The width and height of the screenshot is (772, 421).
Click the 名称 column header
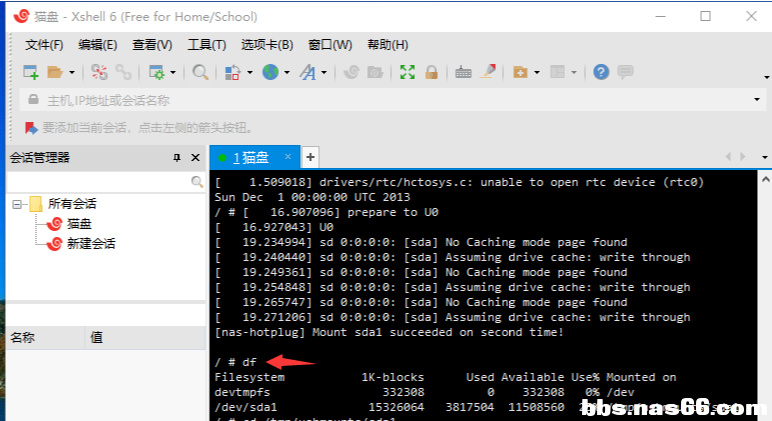[x=45, y=338]
